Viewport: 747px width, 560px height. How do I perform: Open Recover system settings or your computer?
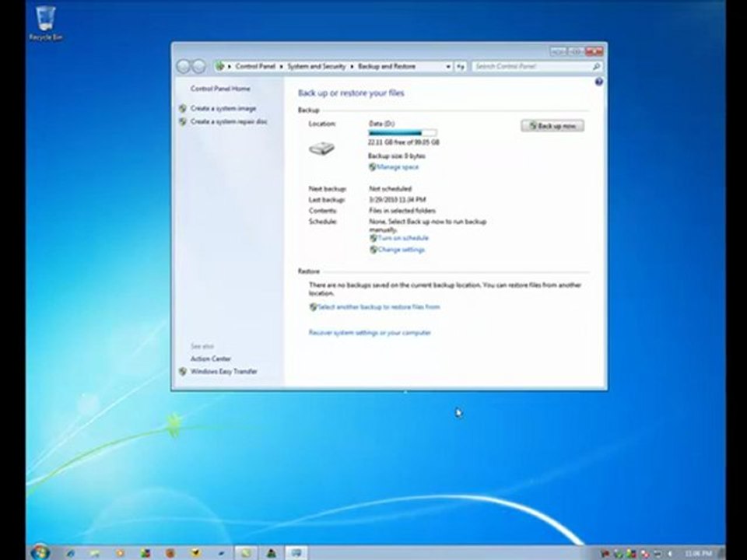[370, 333]
